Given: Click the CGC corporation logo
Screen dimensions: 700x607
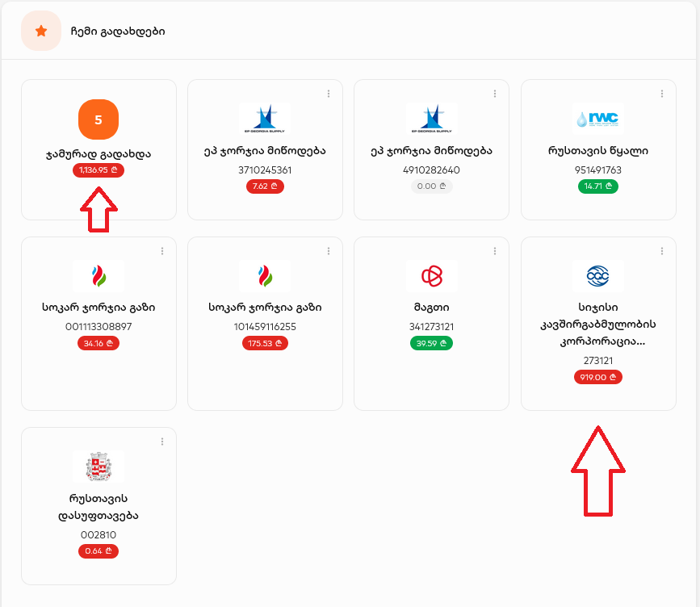Looking at the screenshot, I should [x=597, y=276].
